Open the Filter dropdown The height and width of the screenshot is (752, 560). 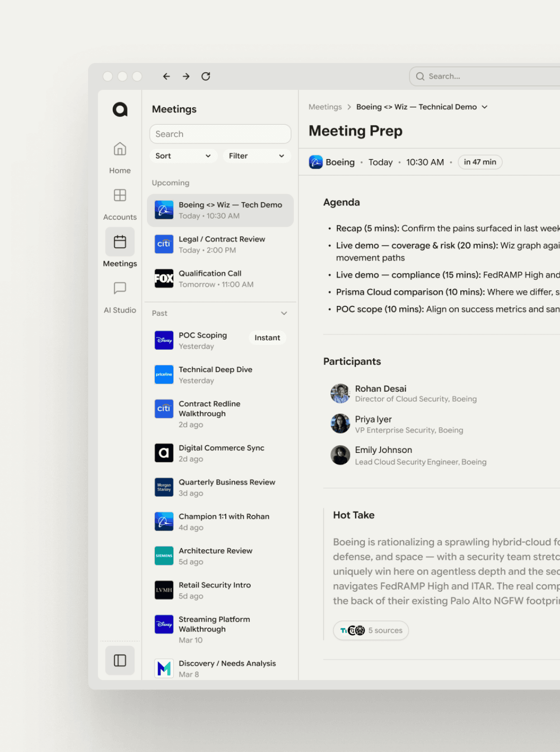257,156
